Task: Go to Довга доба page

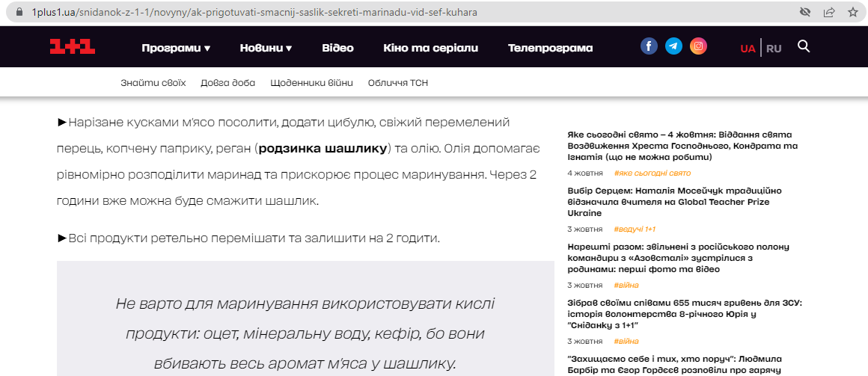Action: (228, 83)
